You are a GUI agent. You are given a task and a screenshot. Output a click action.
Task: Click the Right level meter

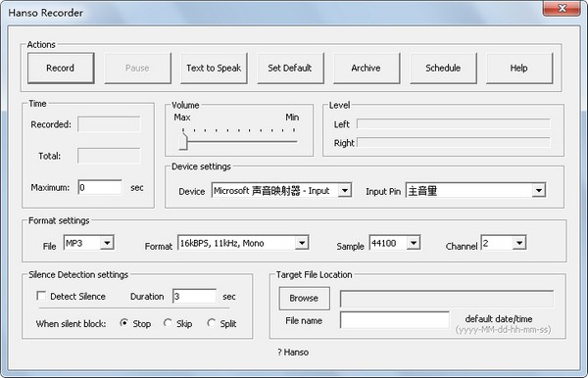point(454,142)
